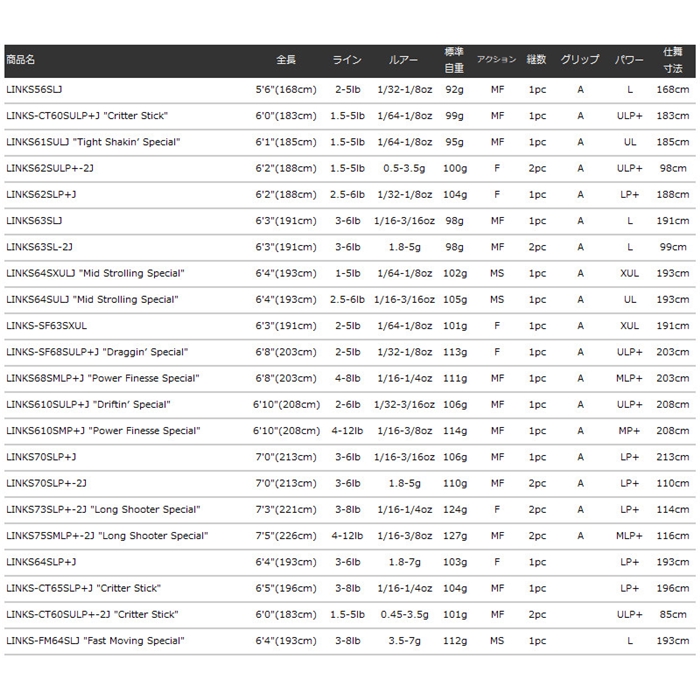Select LINKS68SMLP+J "Power Finesse Special" name

click(103, 378)
